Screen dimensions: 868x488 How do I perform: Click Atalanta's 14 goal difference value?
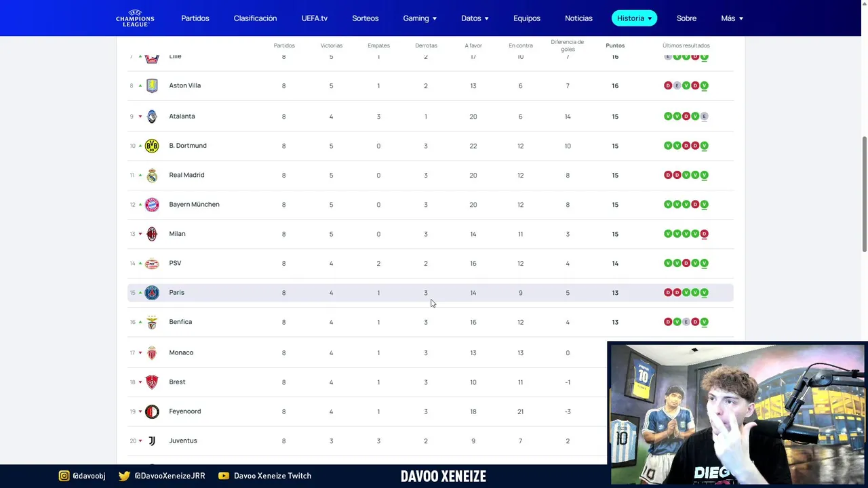click(x=568, y=117)
